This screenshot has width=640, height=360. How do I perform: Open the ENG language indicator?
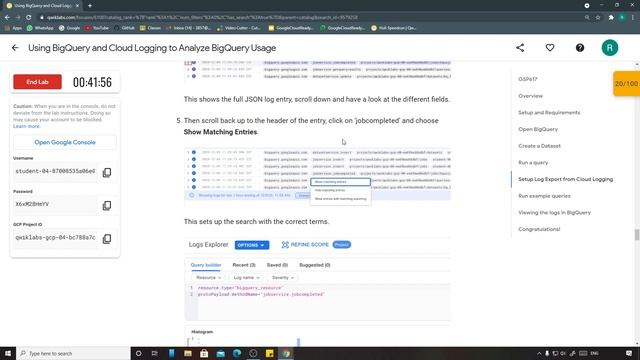[x=595, y=353]
